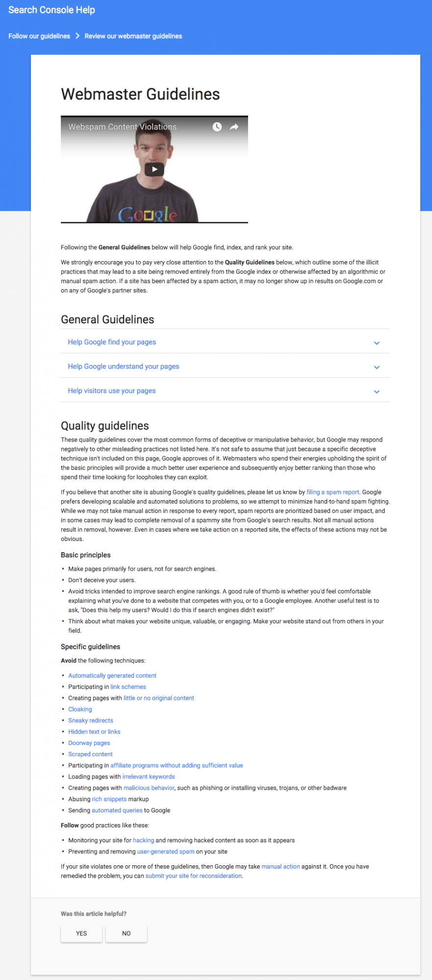Expand the Help Google find your pages chevron
The width and height of the screenshot is (432, 980).
coord(377,343)
